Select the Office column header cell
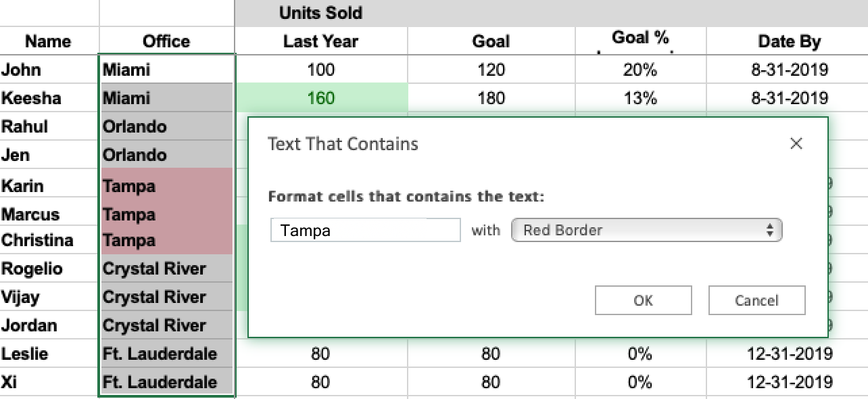This screenshot has width=868, height=399. point(166,41)
